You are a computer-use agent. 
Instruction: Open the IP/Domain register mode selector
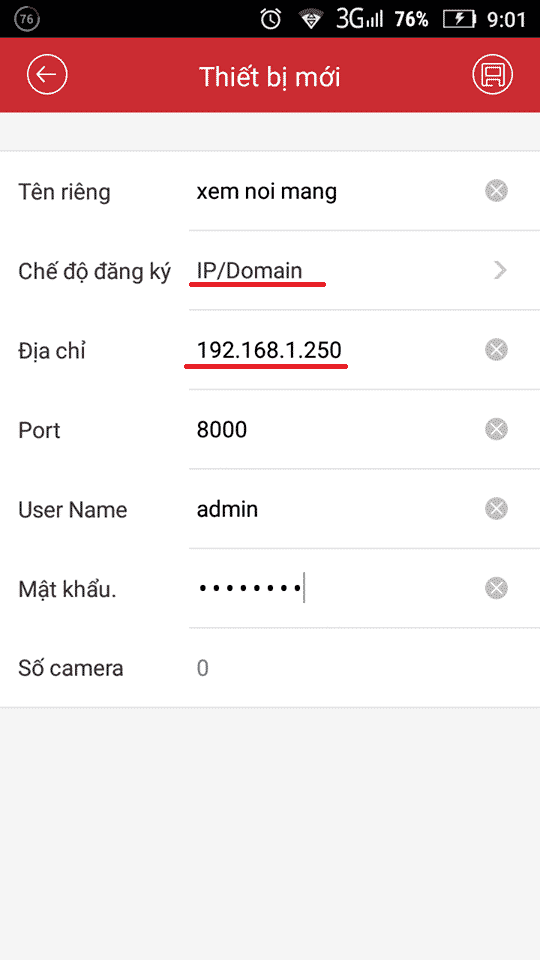tap(250, 271)
